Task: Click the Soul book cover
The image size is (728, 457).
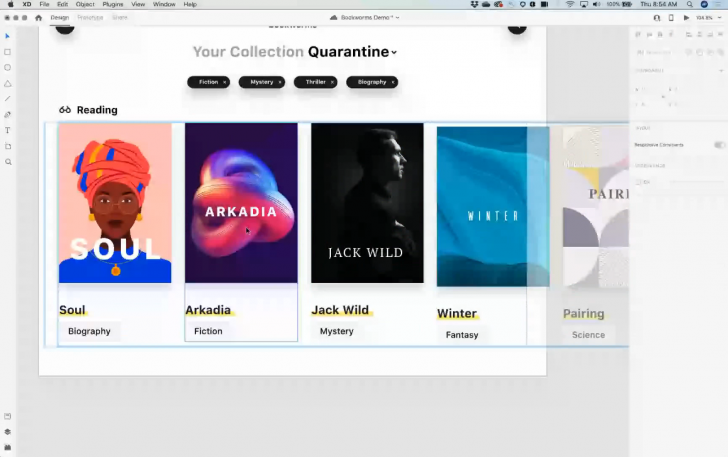Action: coord(115,203)
